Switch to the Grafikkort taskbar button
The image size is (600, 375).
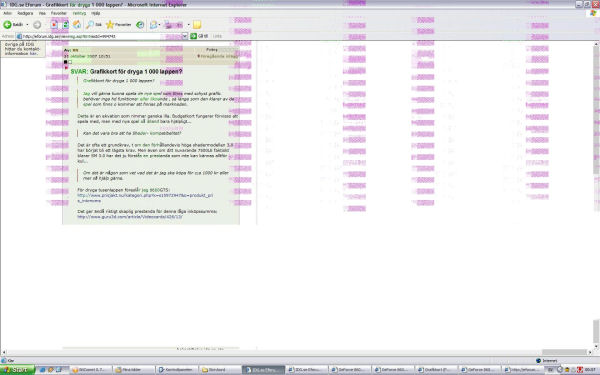[437, 370]
